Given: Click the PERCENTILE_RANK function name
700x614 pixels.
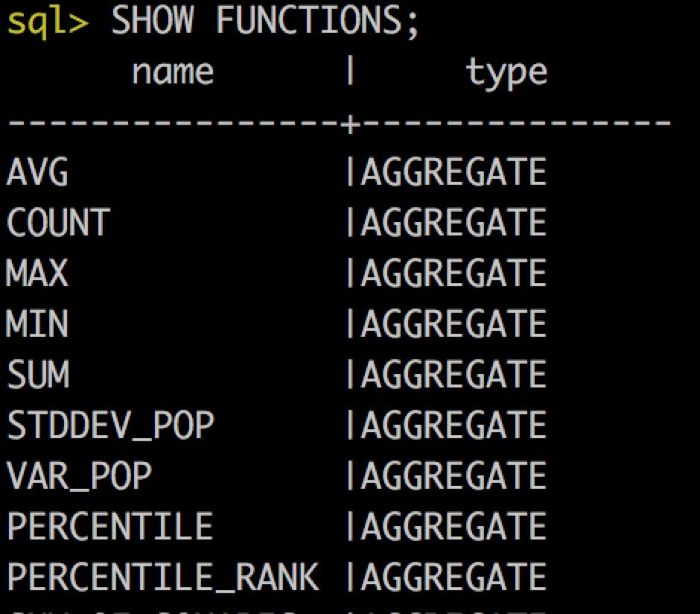Looking at the screenshot, I should pos(162,577).
